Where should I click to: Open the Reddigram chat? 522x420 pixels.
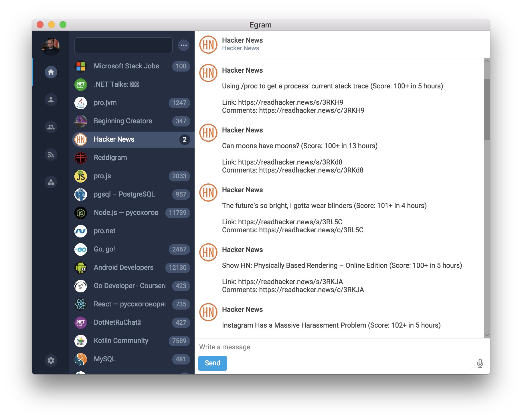[133, 158]
